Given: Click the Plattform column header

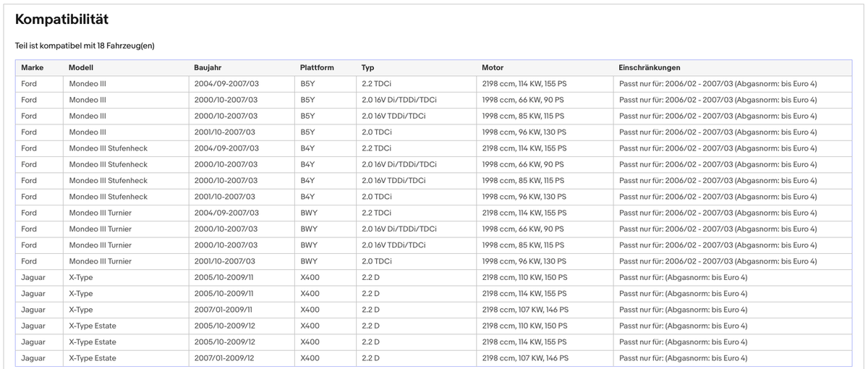Looking at the screenshot, I should click(x=317, y=67).
